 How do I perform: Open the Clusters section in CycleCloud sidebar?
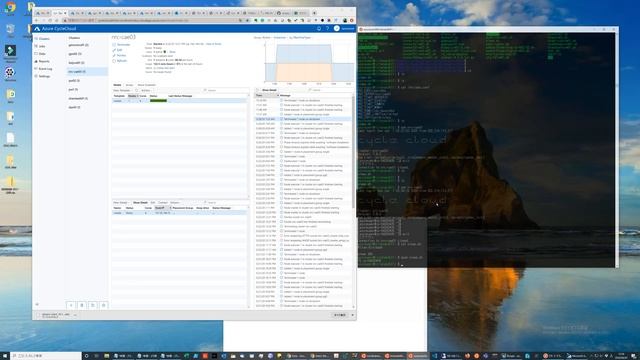pyautogui.click(x=42, y=39)
